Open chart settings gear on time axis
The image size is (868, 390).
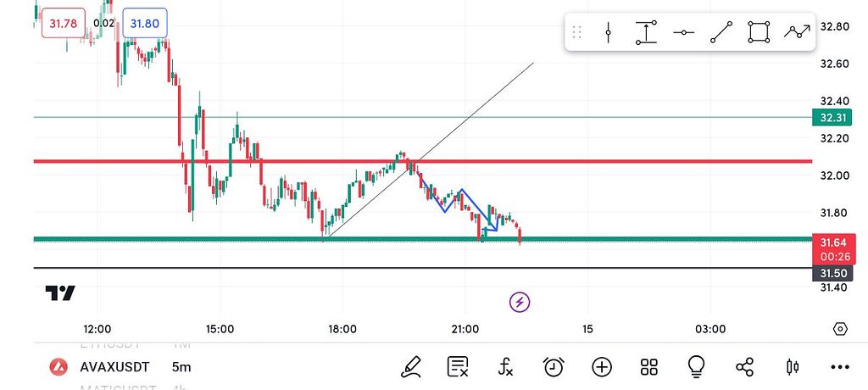[x=840, y=329]
